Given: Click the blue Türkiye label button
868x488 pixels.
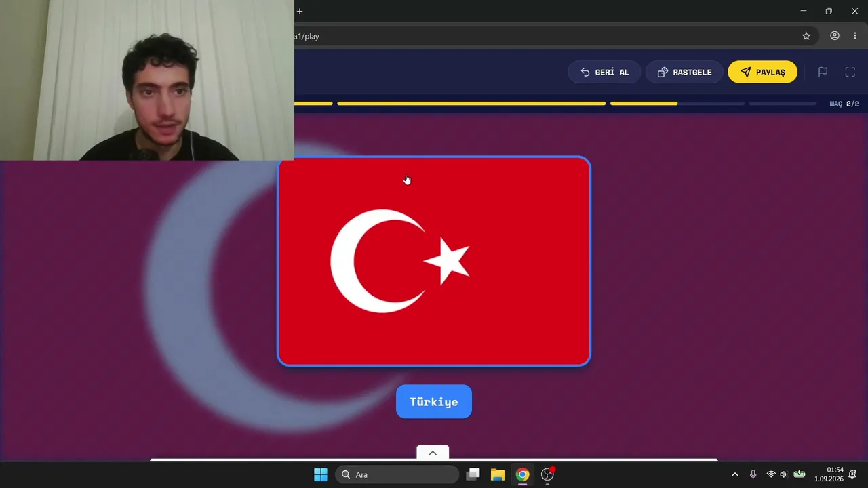Looking at the screenshot, I should coord(434,402).
